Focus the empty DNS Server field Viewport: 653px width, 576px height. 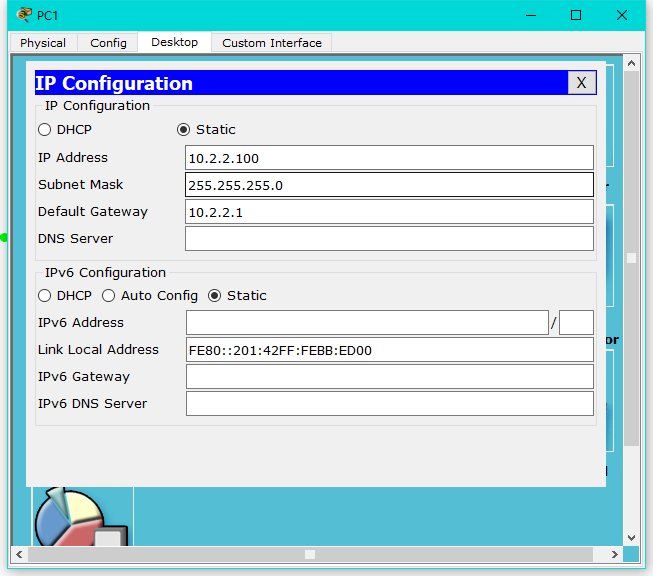[389, 239]
